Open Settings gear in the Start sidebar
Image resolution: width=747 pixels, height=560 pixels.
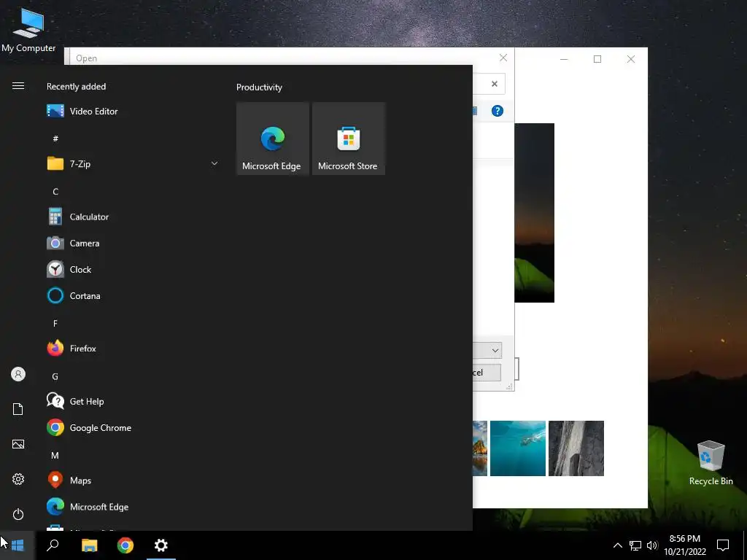click(18, 479)
